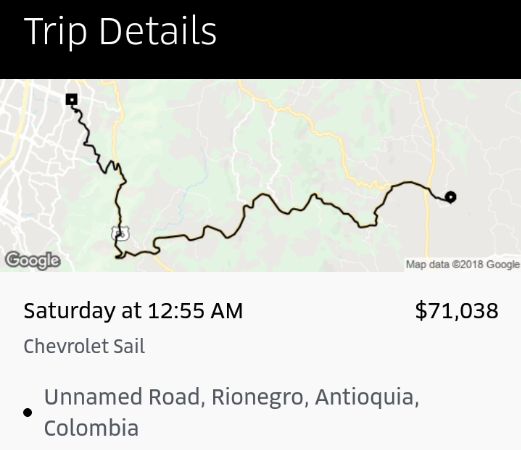Screen dimensions: 521x450
Task: Tap the square start marker on the map
Action: click(72, 99)
